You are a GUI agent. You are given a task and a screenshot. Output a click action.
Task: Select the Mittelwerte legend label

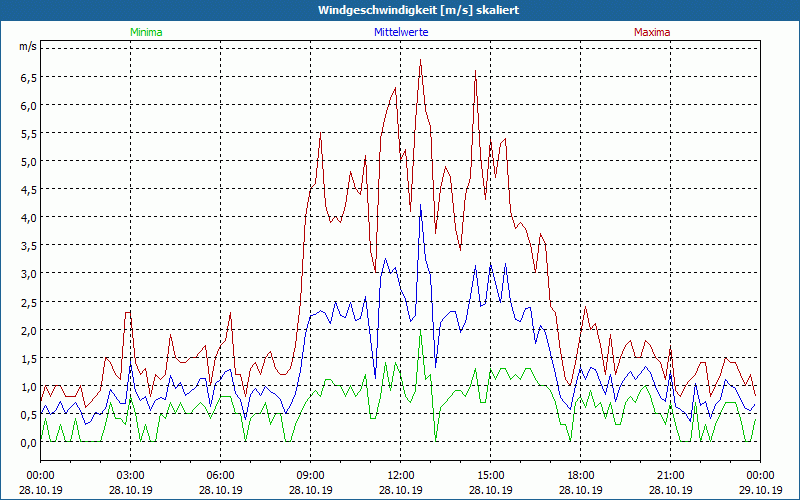click(x=401, y=32)
